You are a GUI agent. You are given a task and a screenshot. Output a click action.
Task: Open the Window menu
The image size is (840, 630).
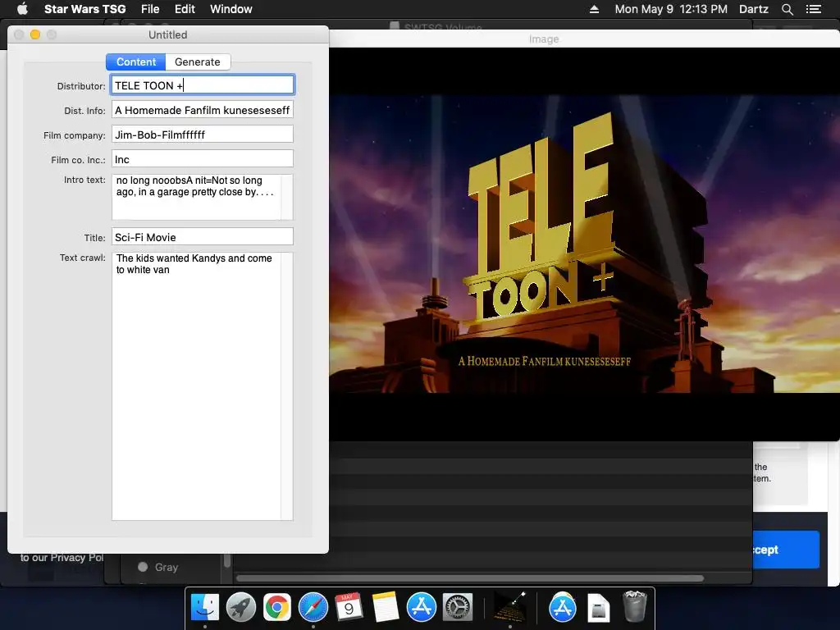point(231,9)
